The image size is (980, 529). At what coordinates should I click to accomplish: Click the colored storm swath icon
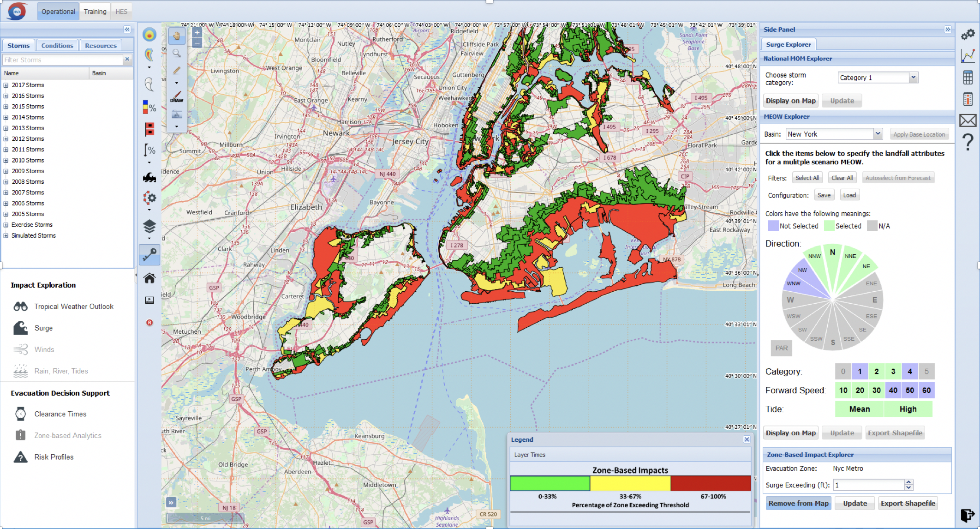pyautogui.click(x=149, y=55)
